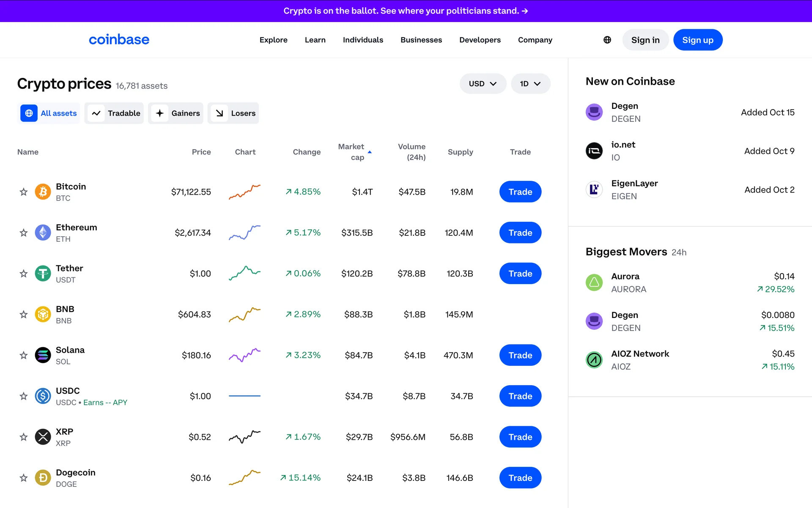Click the Ethereum diamond logo icon
The height and width of the screenshot is (508, 812).
point(43,233)
